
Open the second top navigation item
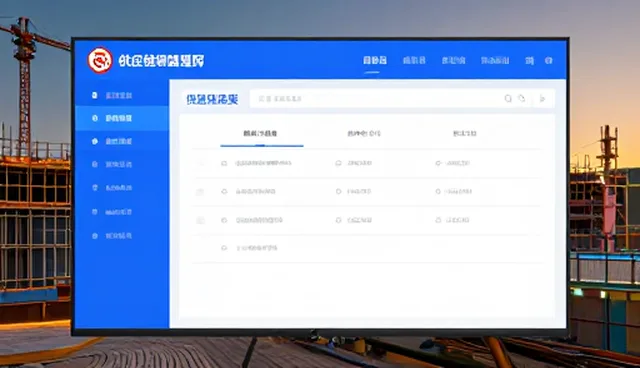click(414, 60)
